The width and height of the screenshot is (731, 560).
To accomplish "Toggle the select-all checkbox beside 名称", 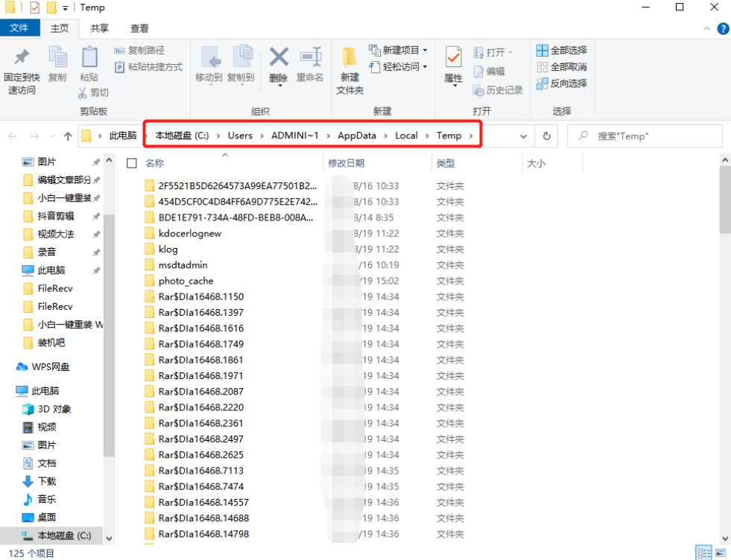I will [x=132, y=163].
